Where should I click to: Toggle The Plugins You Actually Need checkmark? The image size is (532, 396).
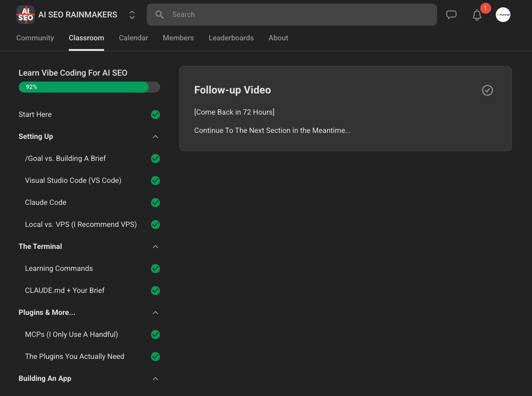tap(155, 357)
